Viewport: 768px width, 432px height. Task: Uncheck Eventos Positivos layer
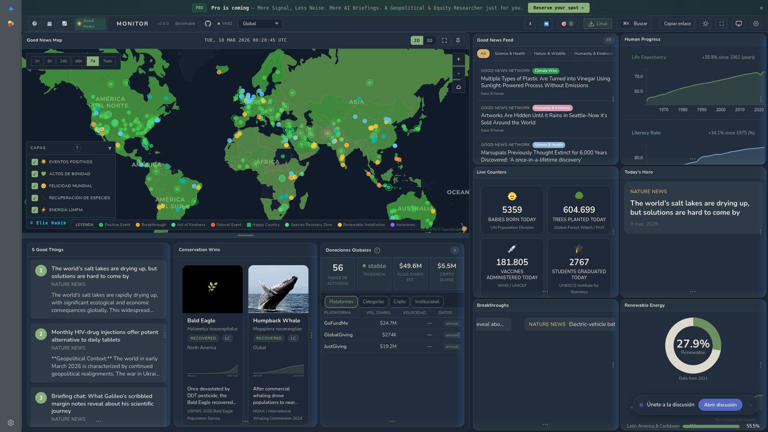[35, 162]
